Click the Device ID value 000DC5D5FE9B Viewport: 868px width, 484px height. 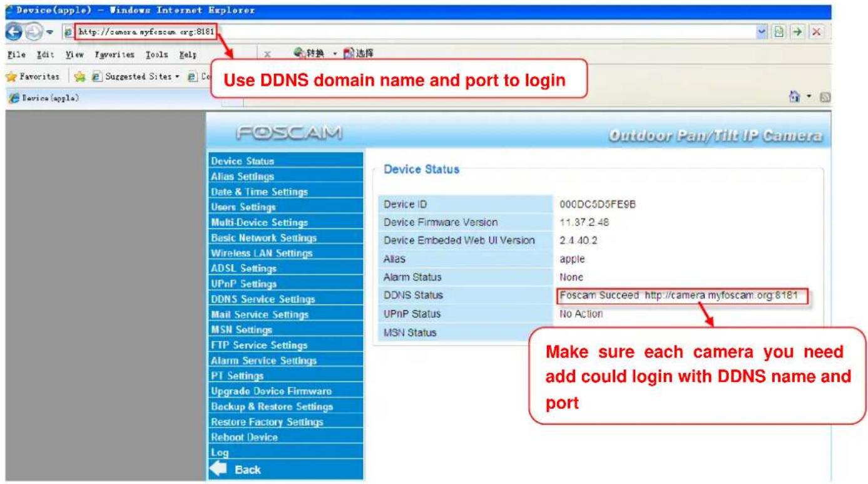(x=598, y=204)
